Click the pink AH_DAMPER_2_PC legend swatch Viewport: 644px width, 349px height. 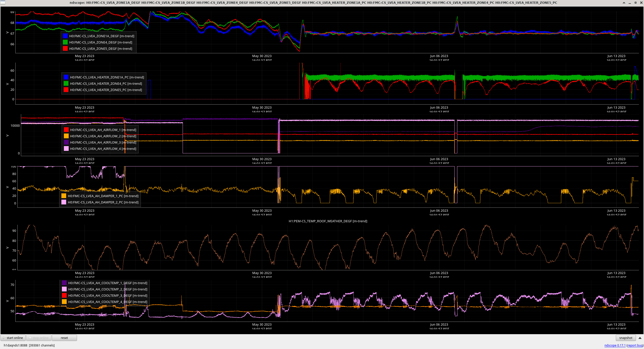64,202
